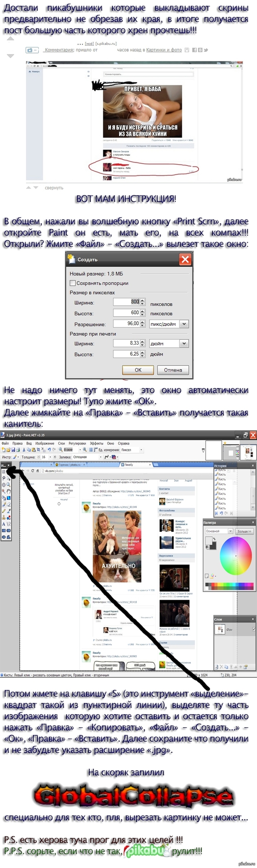Image resolution: width=257 pixels, height=868 pixels.
Task: Enable the 'Сохранять пропорции' checkbox
Action: (73, 283)
